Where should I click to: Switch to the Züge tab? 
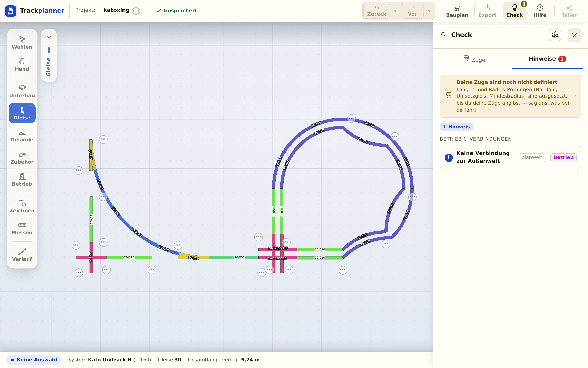(x=474, y=59)
